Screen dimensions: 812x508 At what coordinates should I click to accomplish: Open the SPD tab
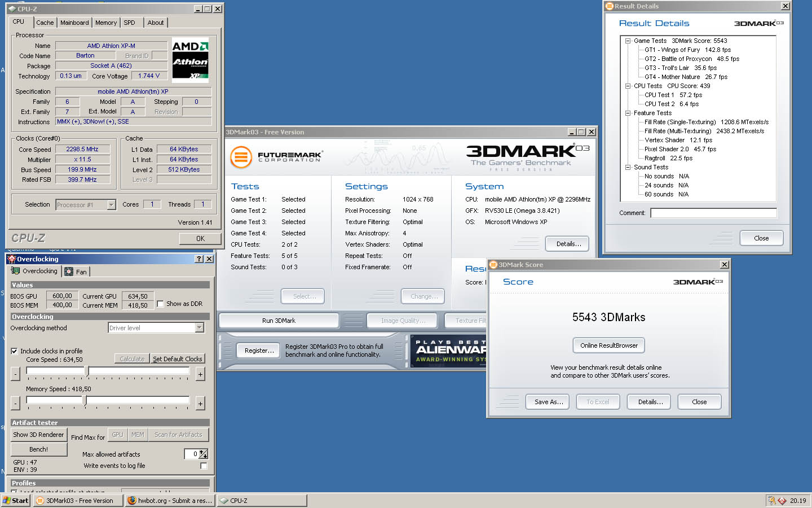130,23
